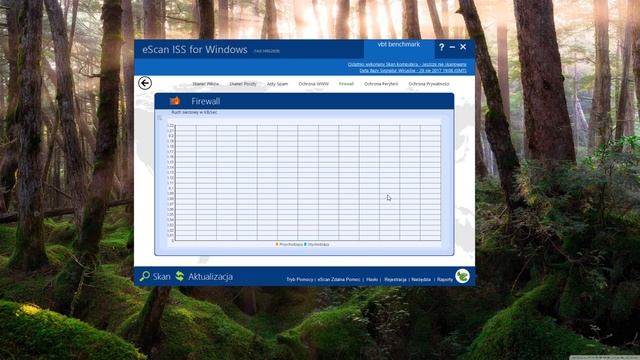
Task: Open the virus signature database date link
Action: click(413, 71)
